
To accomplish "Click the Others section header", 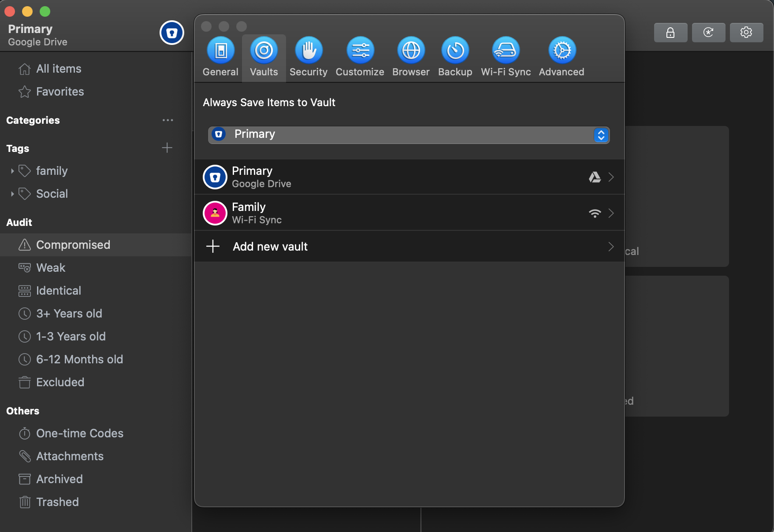I will 22,411.
